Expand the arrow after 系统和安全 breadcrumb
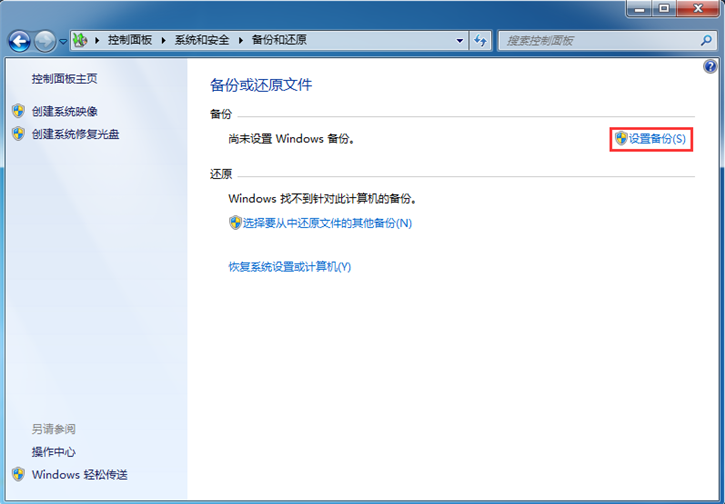725x504 pixels. (238, 40)
